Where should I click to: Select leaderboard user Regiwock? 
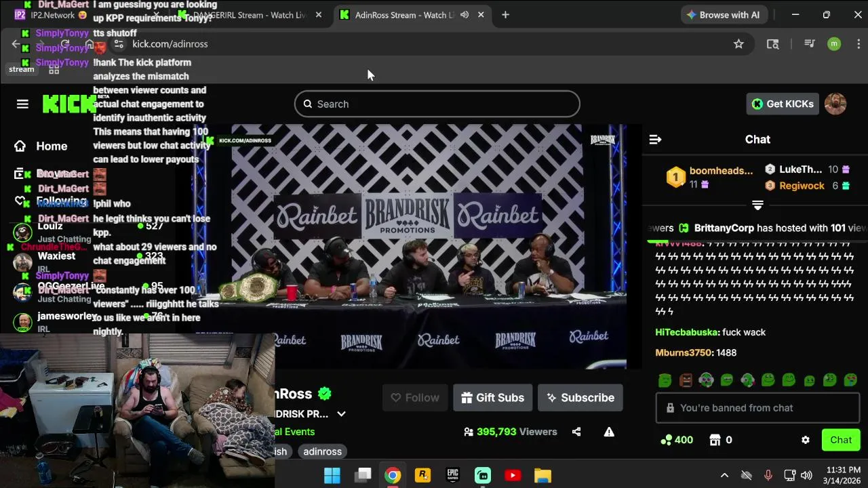coord(802,186)
